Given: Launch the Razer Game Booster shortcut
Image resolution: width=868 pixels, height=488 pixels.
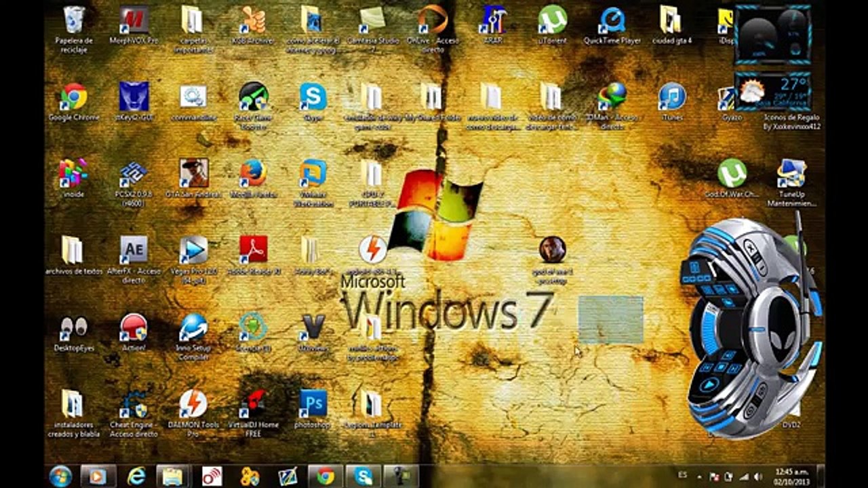Looking at the screenshot, I should pos(253,97).
